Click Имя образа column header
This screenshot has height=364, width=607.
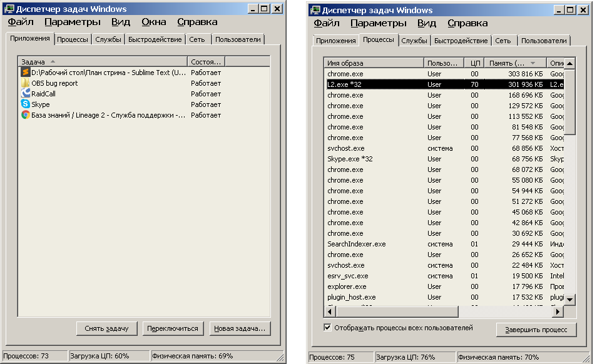tap(374, 63)
